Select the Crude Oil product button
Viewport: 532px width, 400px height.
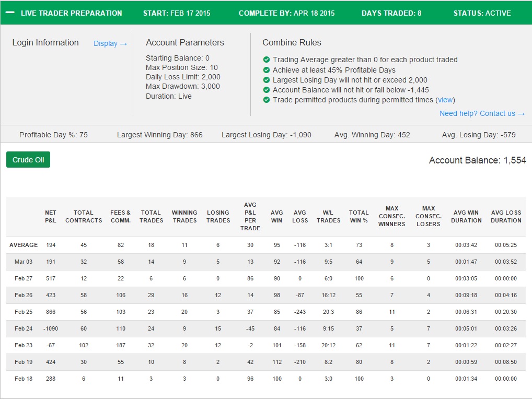click(x=28, y=160)
